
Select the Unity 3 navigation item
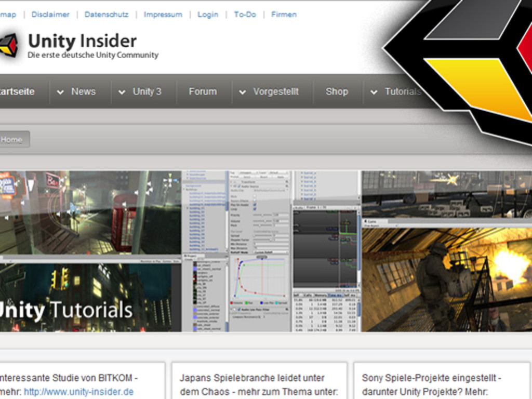point(147,91)
